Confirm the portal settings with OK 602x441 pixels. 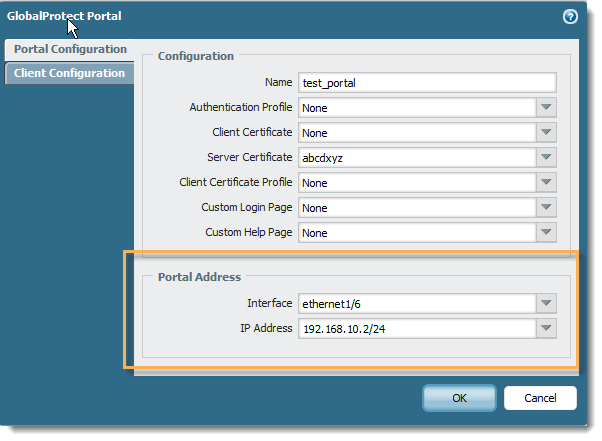point(459,398)
